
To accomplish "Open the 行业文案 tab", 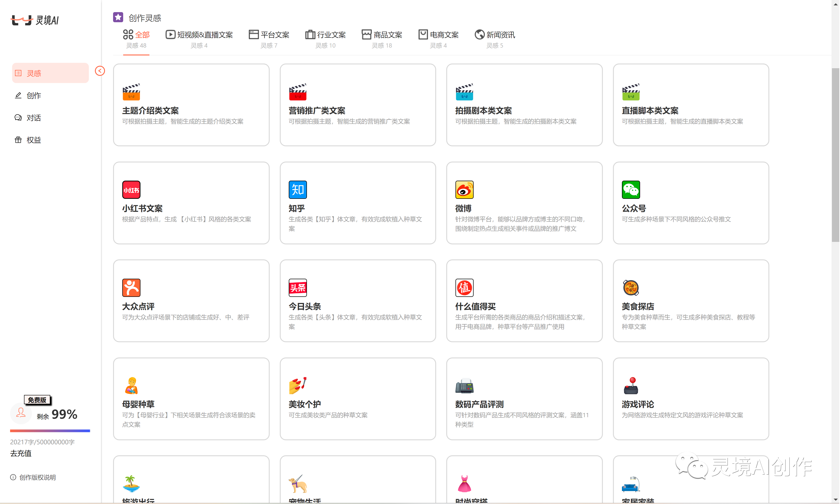I will [x=325, y=40].
